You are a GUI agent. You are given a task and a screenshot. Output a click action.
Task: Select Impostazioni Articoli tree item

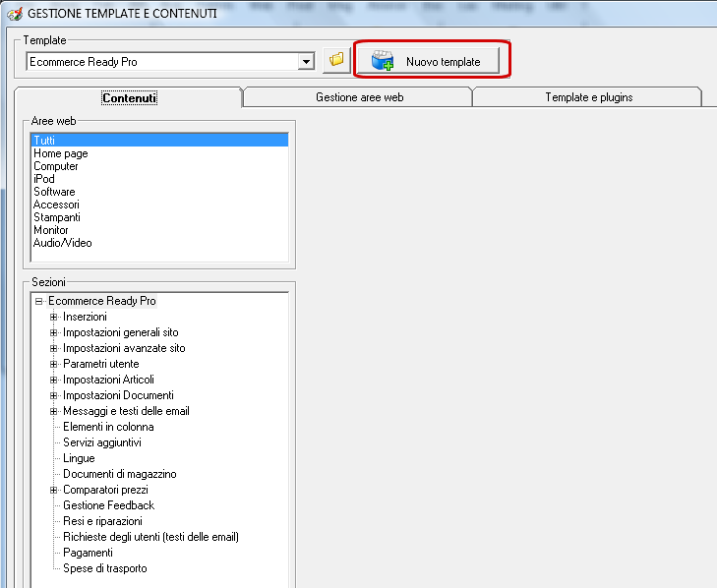click(108, 380)
